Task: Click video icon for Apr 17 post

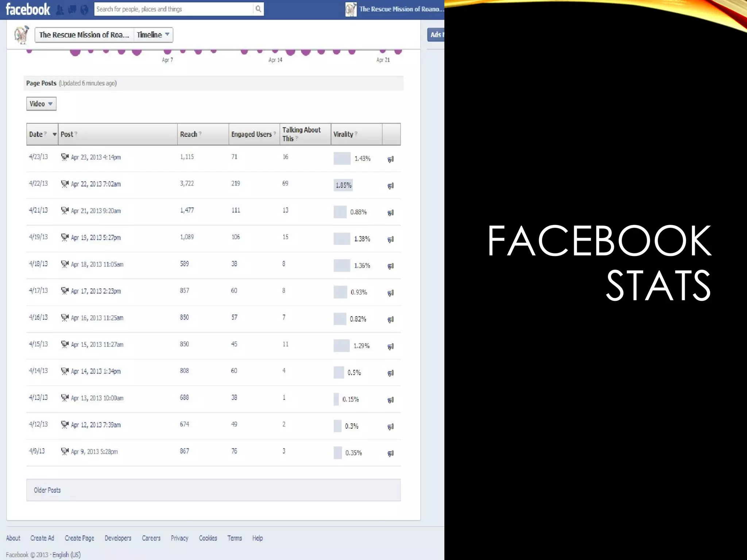Action: [65, 291]
